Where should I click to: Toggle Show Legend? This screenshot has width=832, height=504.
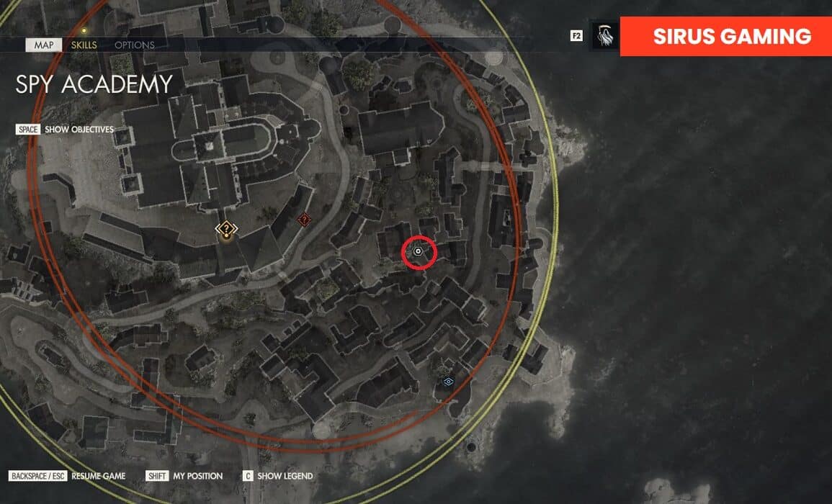(x=285, y=476)
